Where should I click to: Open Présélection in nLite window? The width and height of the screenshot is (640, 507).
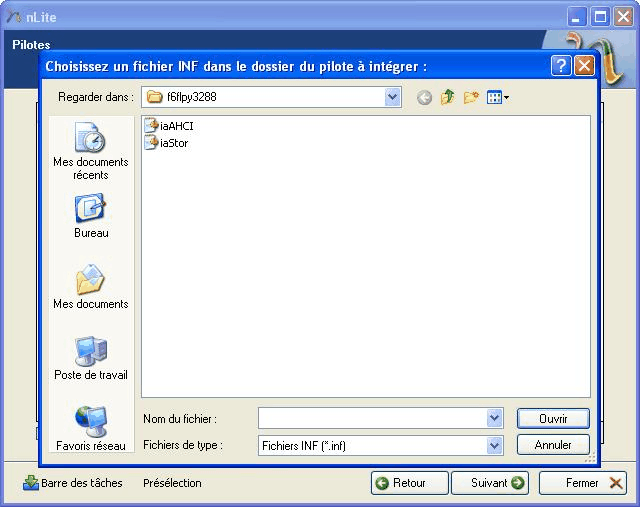point(172,483)
